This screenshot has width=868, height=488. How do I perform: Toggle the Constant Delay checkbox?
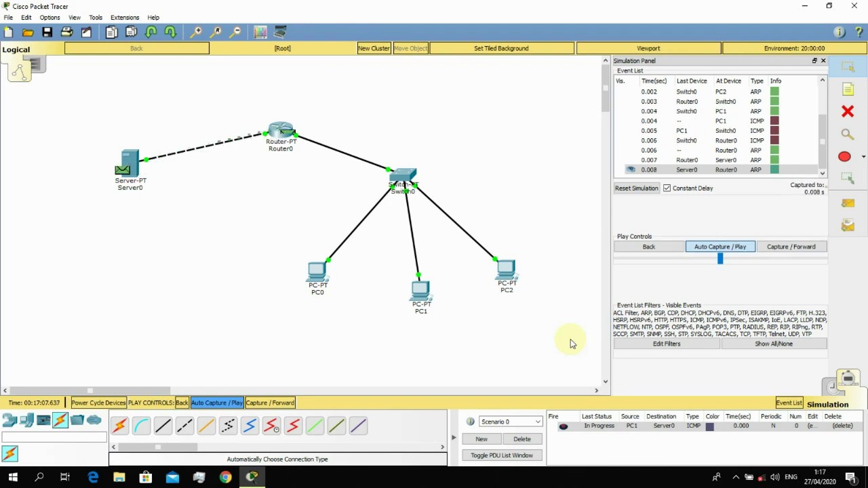pyautogui.click(x=667, y=188)
